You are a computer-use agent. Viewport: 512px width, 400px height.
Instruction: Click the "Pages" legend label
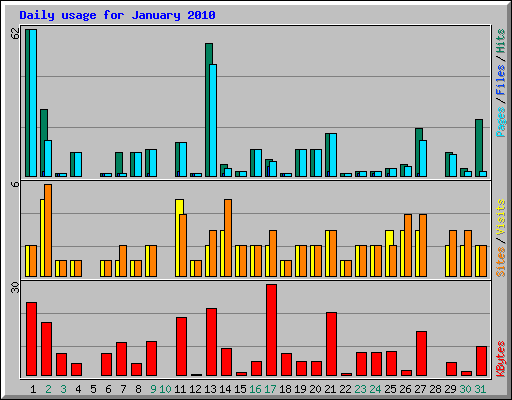500,122
